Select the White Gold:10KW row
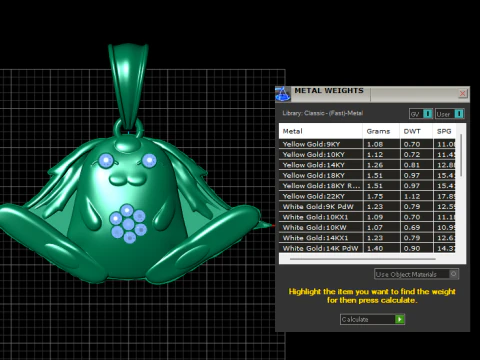This screenshot has height=360, width=480. coord(367,227)
